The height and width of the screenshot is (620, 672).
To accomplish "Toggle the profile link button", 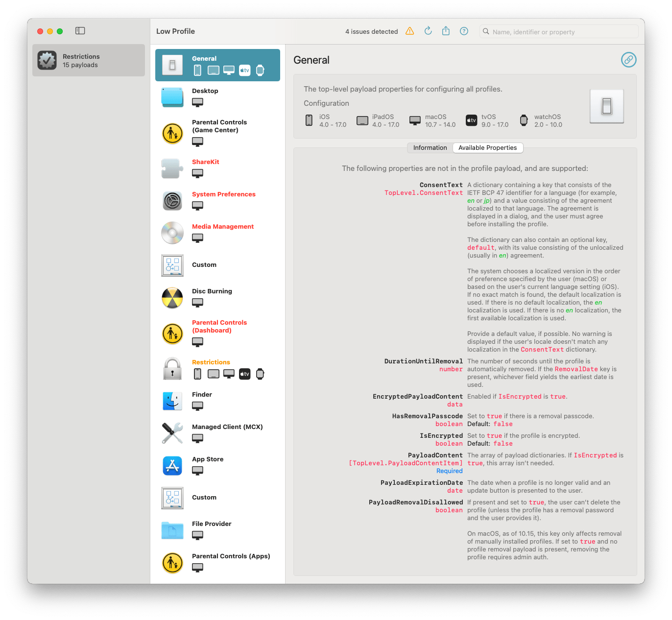I will click(629, 60).
